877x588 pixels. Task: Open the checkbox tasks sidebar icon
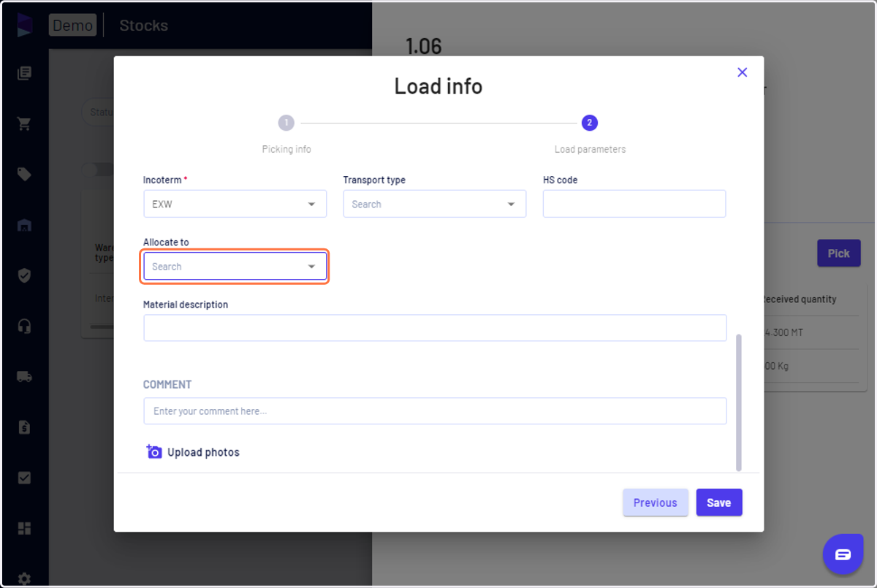point(24,478)
